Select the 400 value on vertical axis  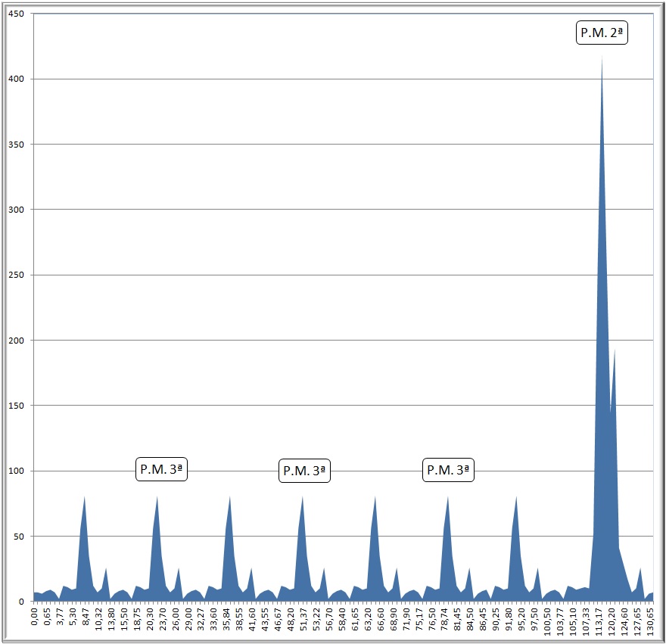(x=16, y=79)
